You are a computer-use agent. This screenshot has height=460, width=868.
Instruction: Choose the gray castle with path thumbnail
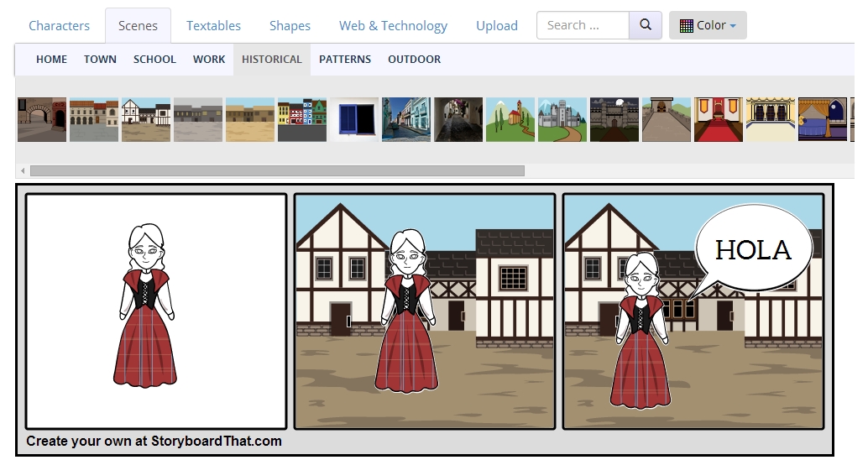[x=562, y=119]
